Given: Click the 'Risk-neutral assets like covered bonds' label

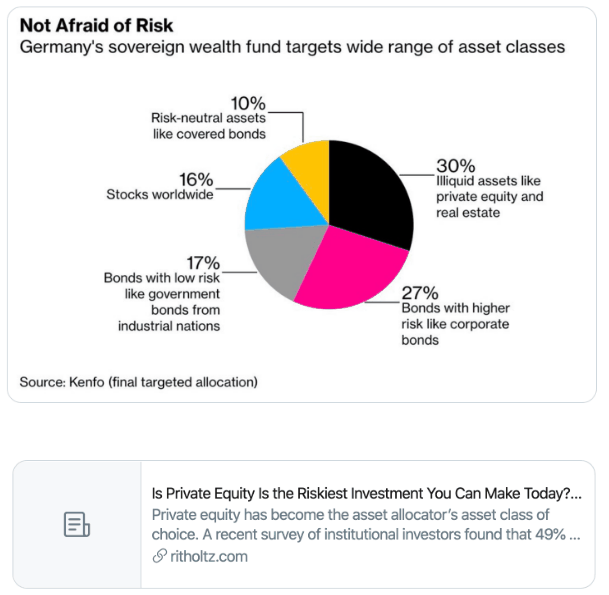Looking at the screenshot, I should tap(209, 126).
